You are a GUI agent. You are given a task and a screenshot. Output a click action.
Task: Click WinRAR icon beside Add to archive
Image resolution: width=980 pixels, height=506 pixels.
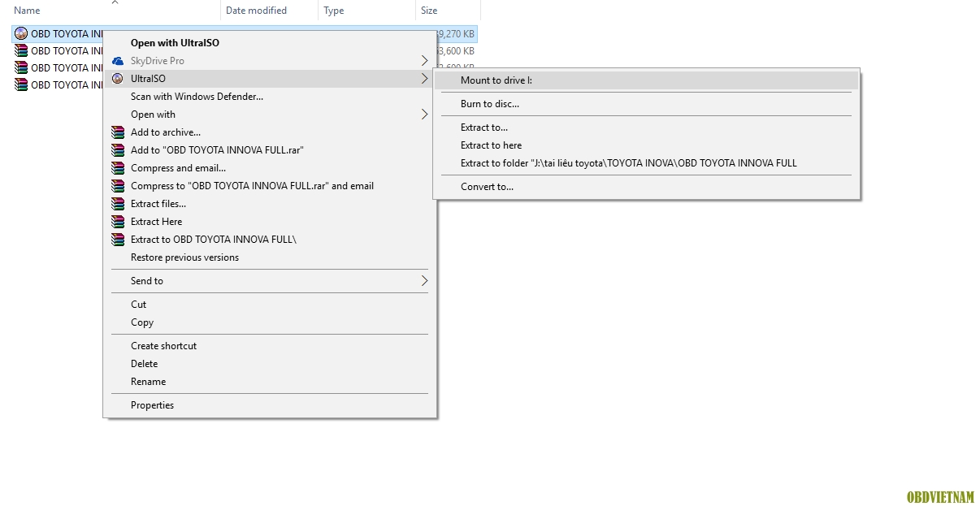[x=117, y=132]
